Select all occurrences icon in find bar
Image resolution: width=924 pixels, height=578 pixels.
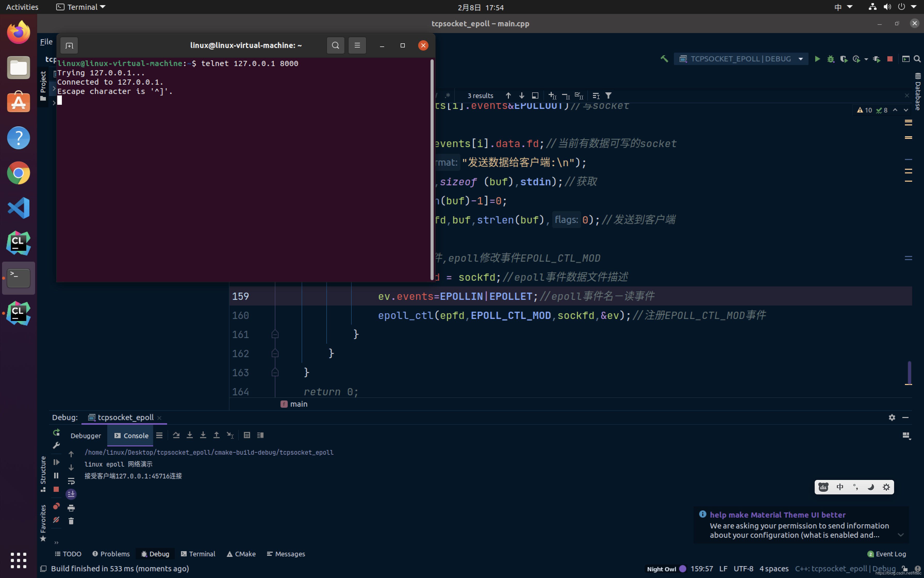click(579, 95)
